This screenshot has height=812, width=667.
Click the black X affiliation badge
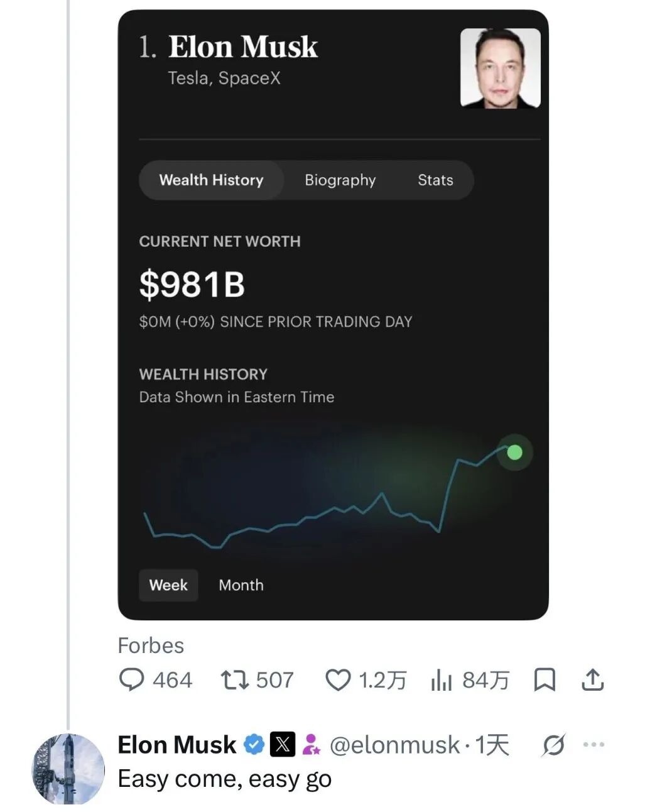283,745
